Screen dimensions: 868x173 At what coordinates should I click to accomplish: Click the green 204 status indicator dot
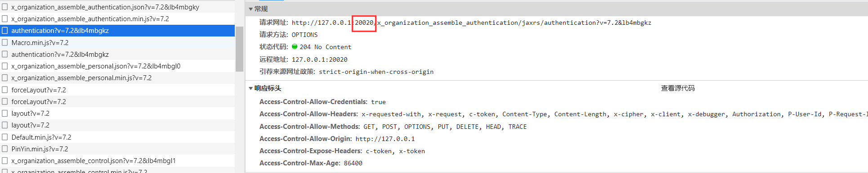click(295, 46)
